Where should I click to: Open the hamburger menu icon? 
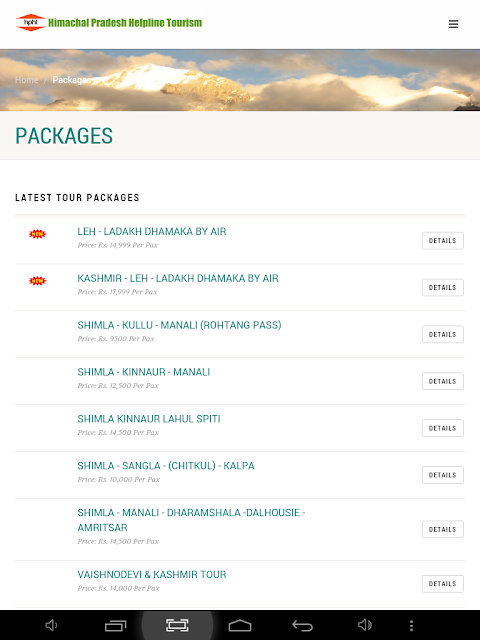453,24
